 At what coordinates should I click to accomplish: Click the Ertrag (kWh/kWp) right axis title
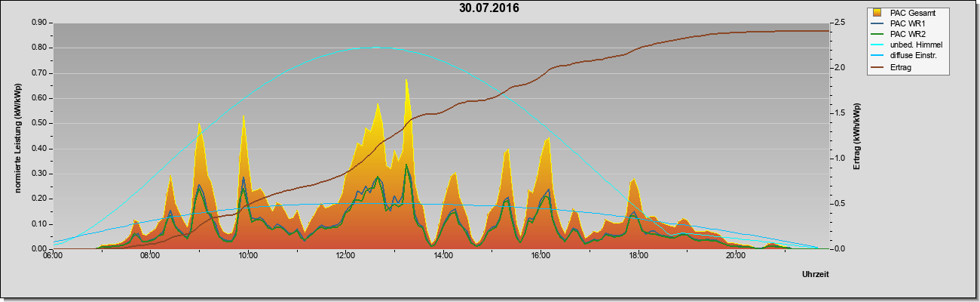point(857,137)
